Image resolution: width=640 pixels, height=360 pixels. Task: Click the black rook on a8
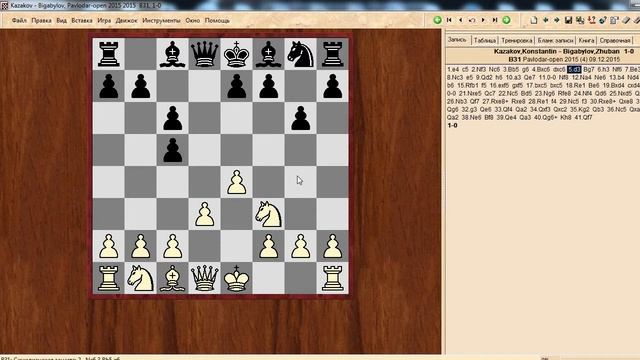click(109, 54)
